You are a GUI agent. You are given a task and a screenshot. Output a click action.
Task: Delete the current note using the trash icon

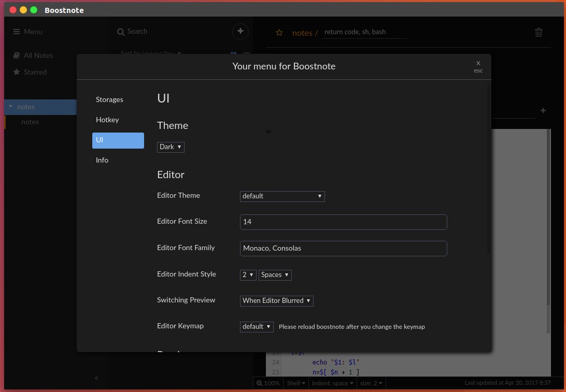point(539,32)
